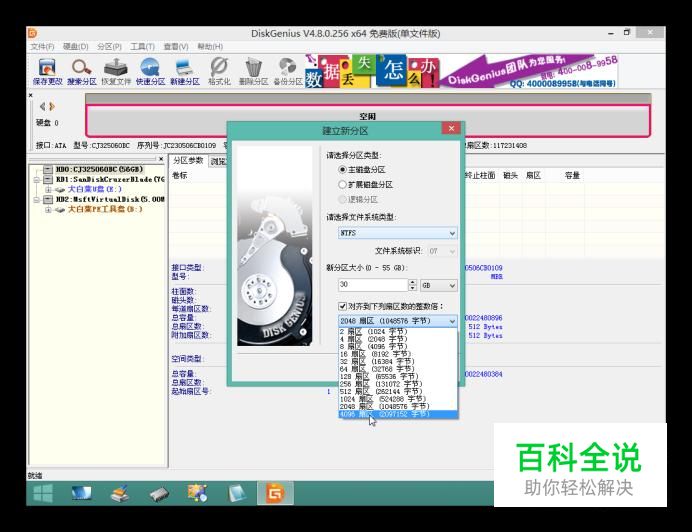Click the DiskGenius data-loss banner ad
This screenshot has width=692, height=532.
point(461,71)
